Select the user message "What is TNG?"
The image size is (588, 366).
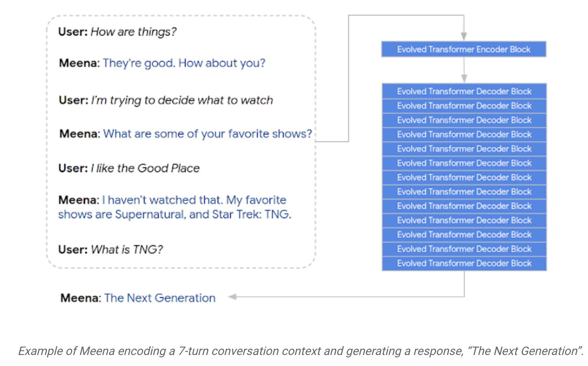(127, 250)
